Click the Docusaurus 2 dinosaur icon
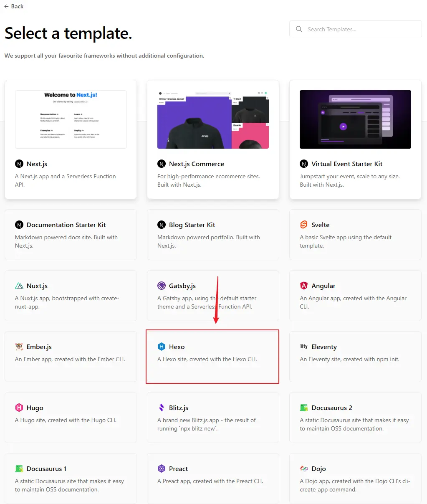427x504 pixels. (304, 408)
